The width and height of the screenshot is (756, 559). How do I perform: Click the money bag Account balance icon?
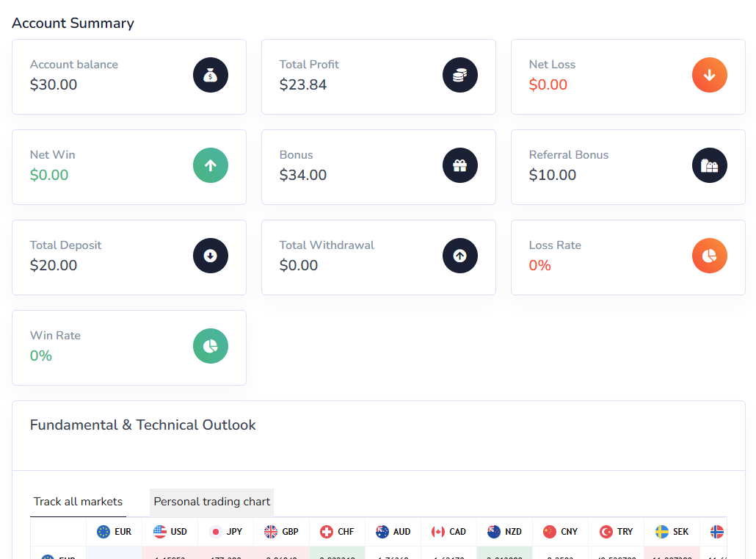point(211,75)
